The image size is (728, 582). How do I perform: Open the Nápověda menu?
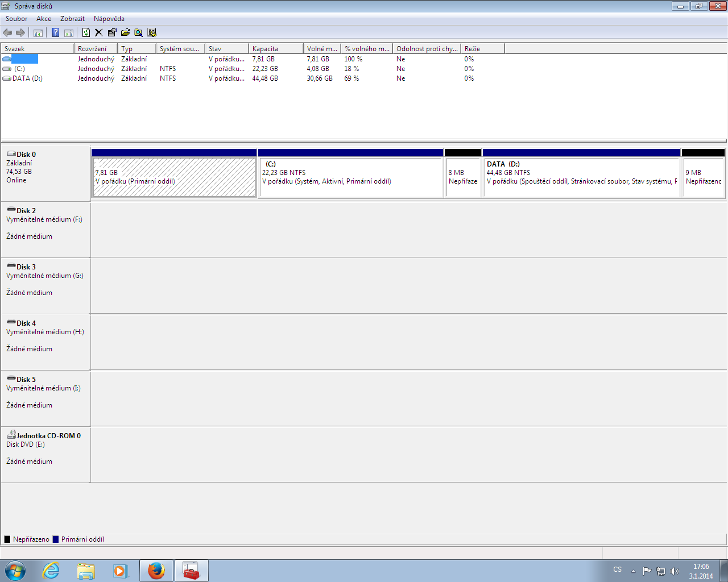point(109,19)
